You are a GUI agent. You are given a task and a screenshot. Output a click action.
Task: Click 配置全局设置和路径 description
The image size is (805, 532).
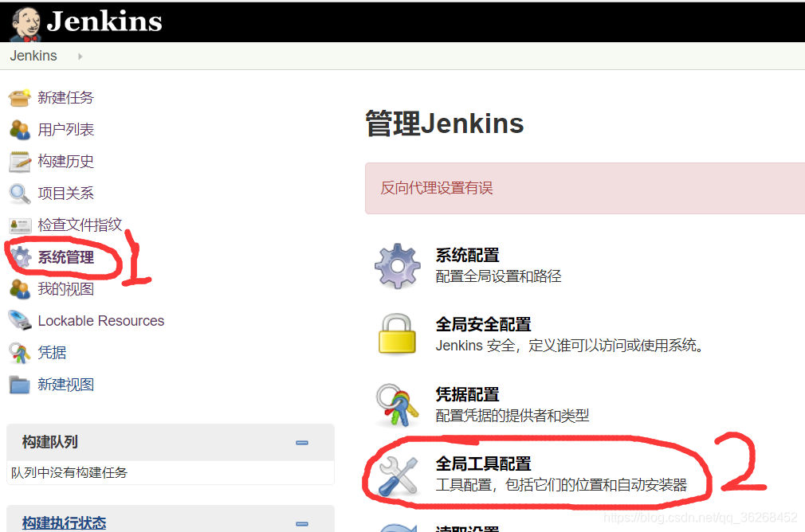pos(498,276)
